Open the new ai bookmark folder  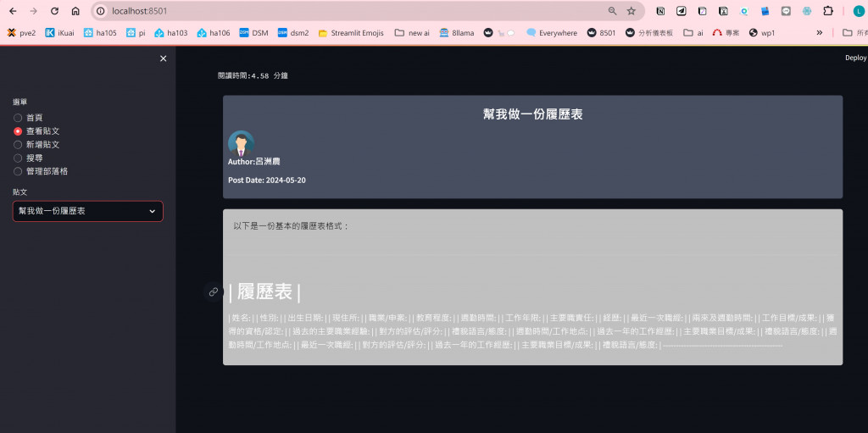[412, 33]
